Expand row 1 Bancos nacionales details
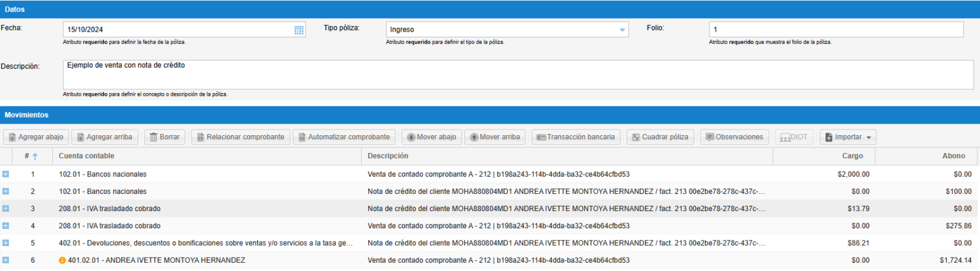 [6, 174]
